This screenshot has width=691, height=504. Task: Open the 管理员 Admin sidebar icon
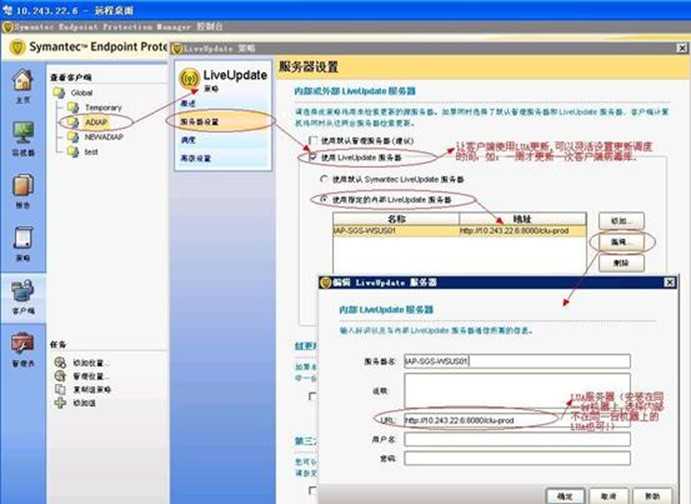pos(23,344)
